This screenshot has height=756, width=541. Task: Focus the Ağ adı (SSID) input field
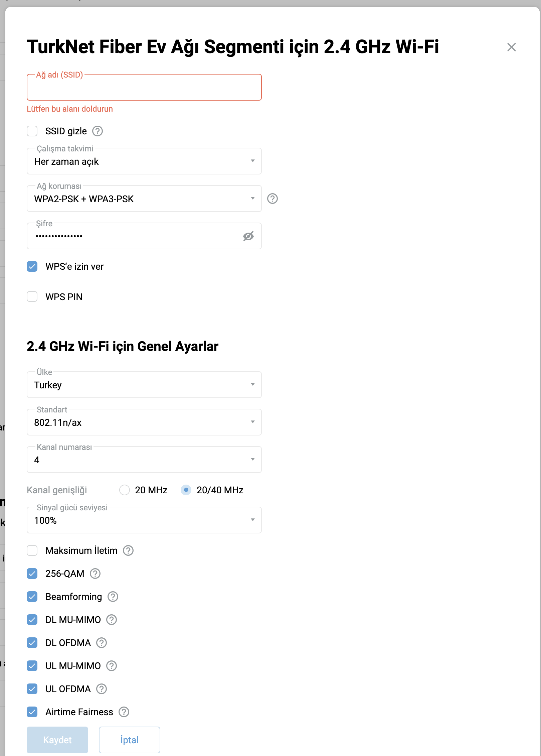pos(144,87)
